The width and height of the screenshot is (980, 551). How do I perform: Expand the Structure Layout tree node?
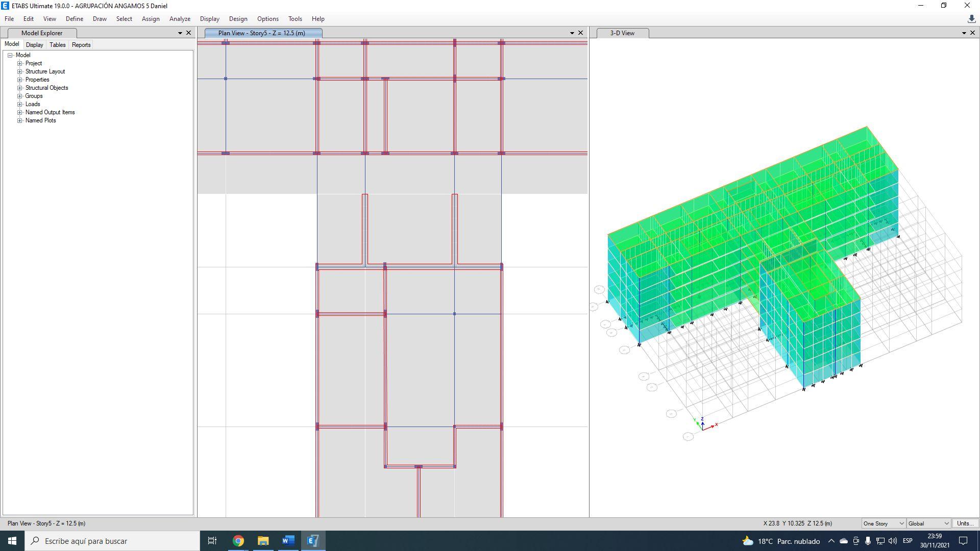[x=20, y=71]
